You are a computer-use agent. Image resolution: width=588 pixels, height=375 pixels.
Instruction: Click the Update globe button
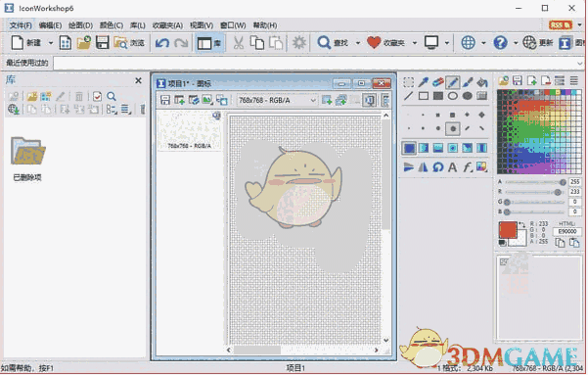coord(538,43)
